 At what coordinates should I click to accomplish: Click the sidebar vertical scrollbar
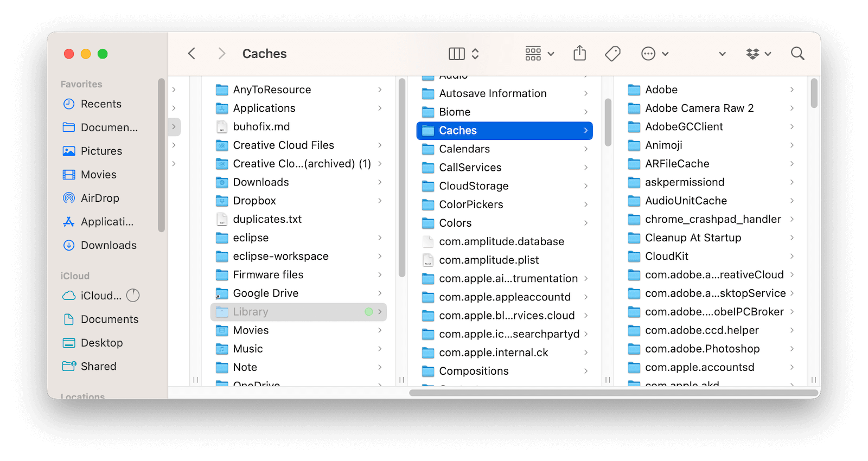click(161, 155)
